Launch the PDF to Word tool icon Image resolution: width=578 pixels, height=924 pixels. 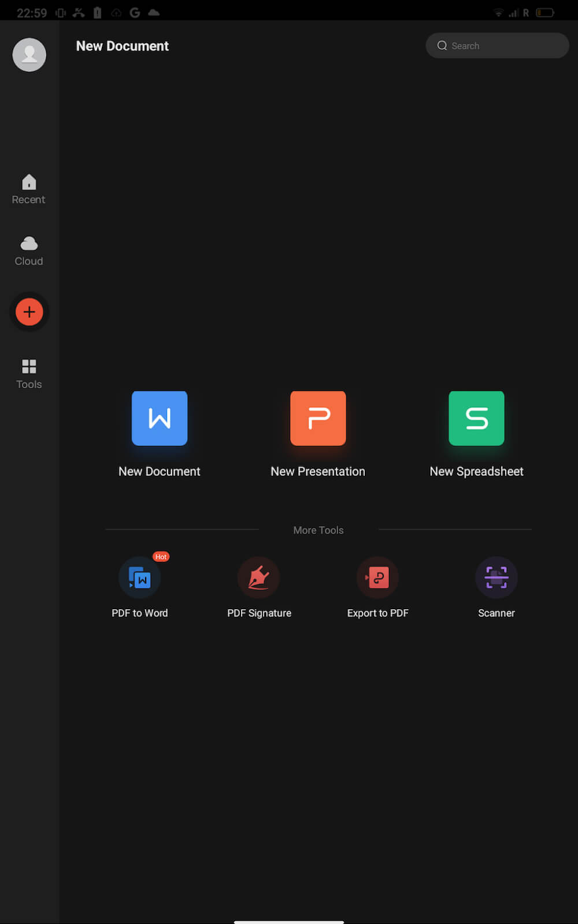coord(140,577)
